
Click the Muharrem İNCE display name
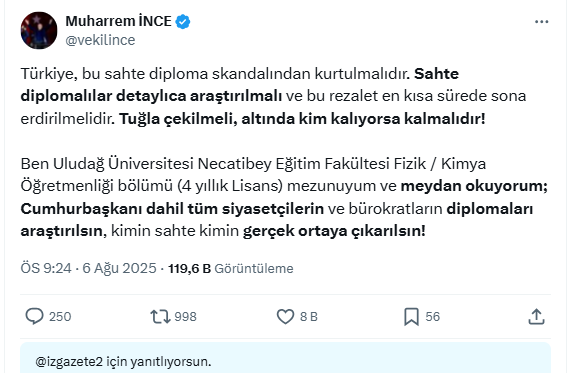click(119, 22)
